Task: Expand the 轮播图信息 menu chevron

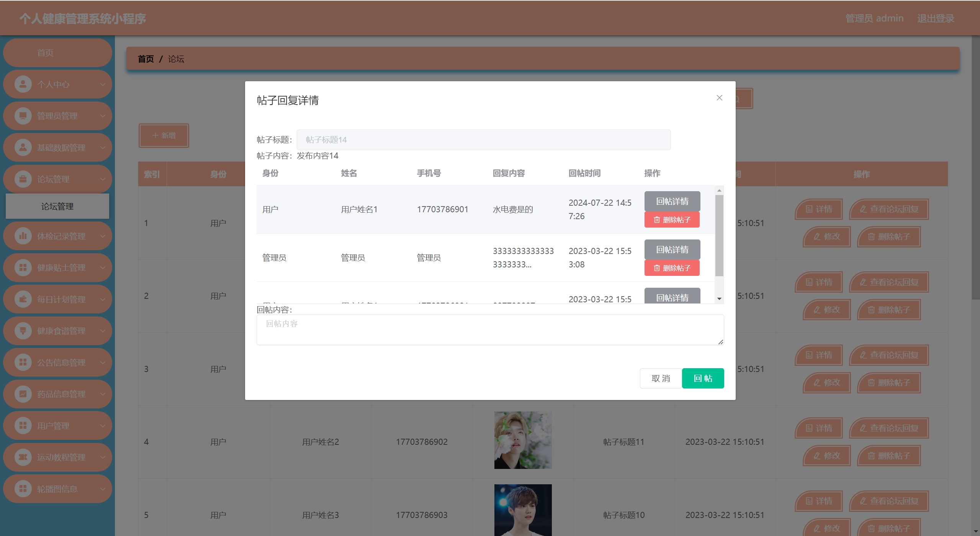Action: click(x=103, y=489)
